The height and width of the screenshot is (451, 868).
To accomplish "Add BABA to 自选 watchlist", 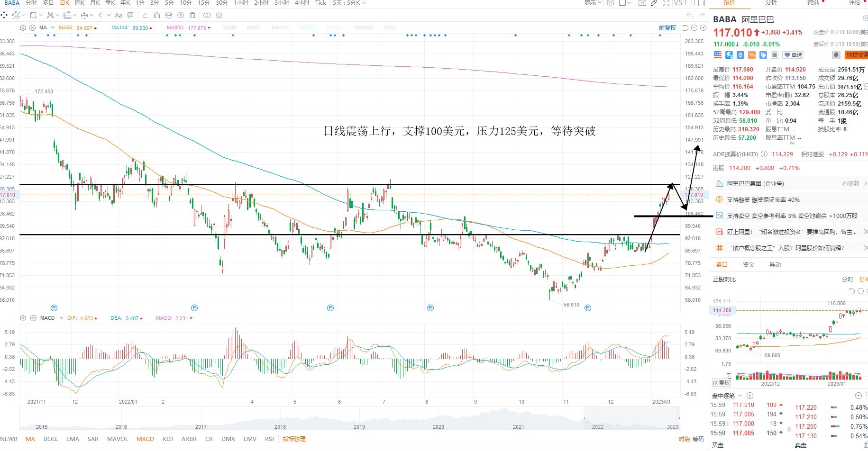I will [x=793, y=55].
